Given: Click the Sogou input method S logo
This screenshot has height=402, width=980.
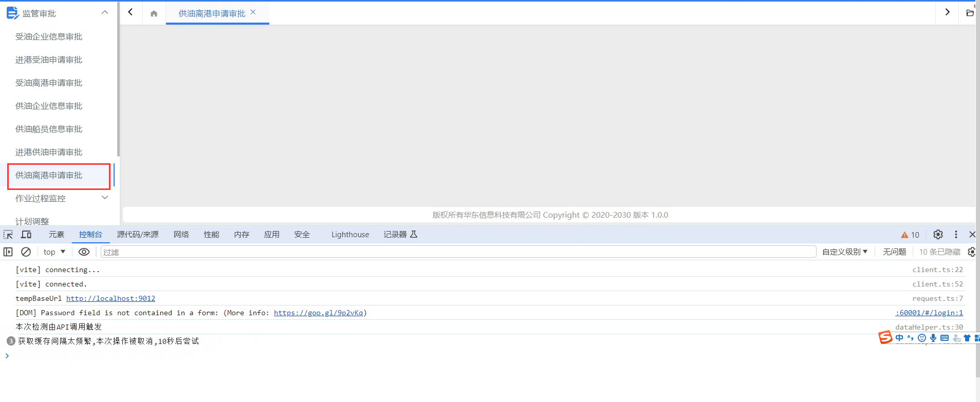Looking at the screenshot, I should click(x=885, y=337).
